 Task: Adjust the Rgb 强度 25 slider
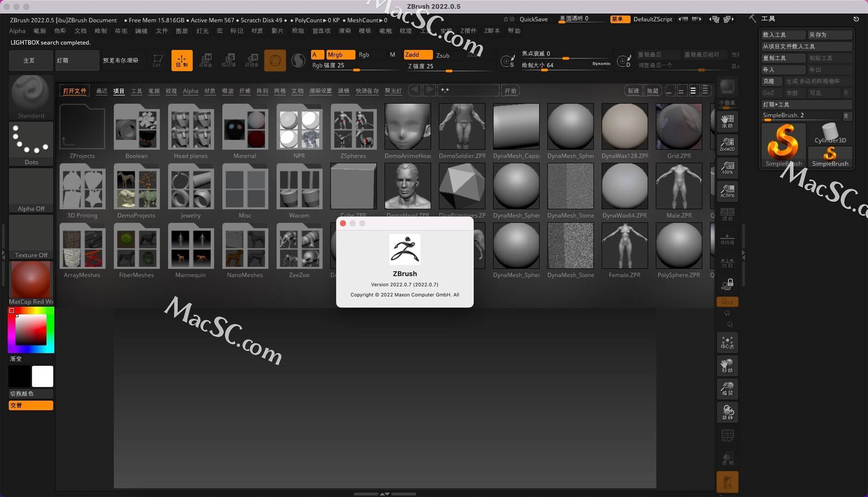click(356, 66)
